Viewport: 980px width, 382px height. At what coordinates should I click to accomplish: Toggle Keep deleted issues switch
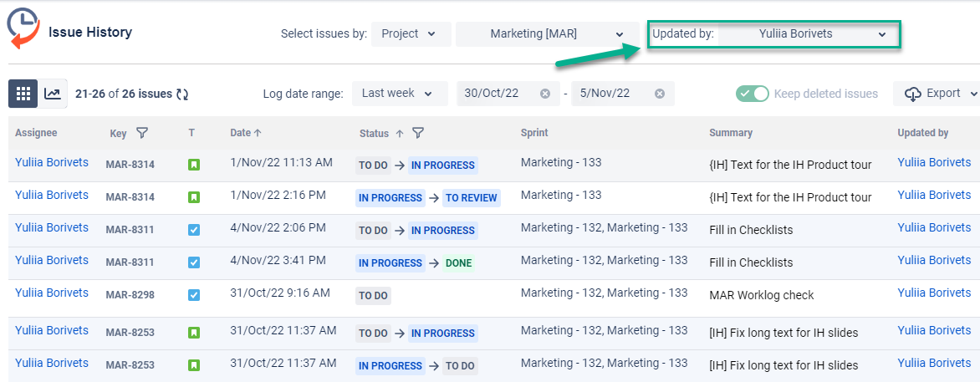[x=752, y=94]
